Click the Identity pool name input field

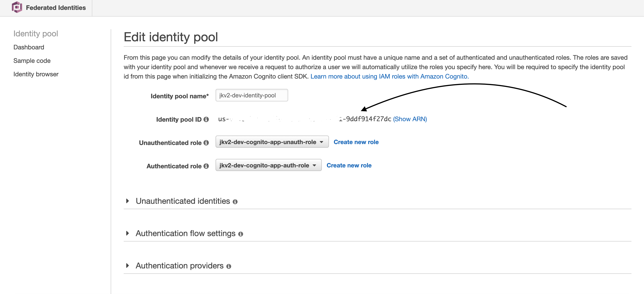(251, 95)
